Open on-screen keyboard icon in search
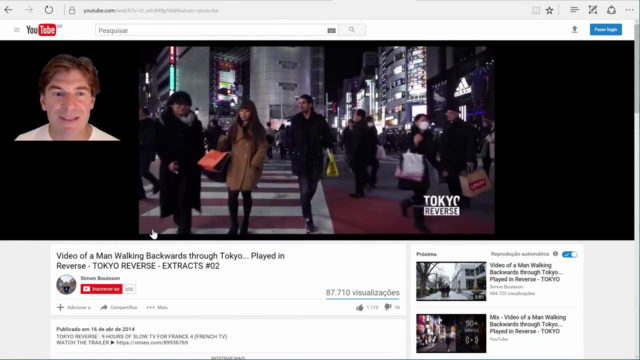The height and width of the screenshot is (360, 640). click(x=331, y=31)
